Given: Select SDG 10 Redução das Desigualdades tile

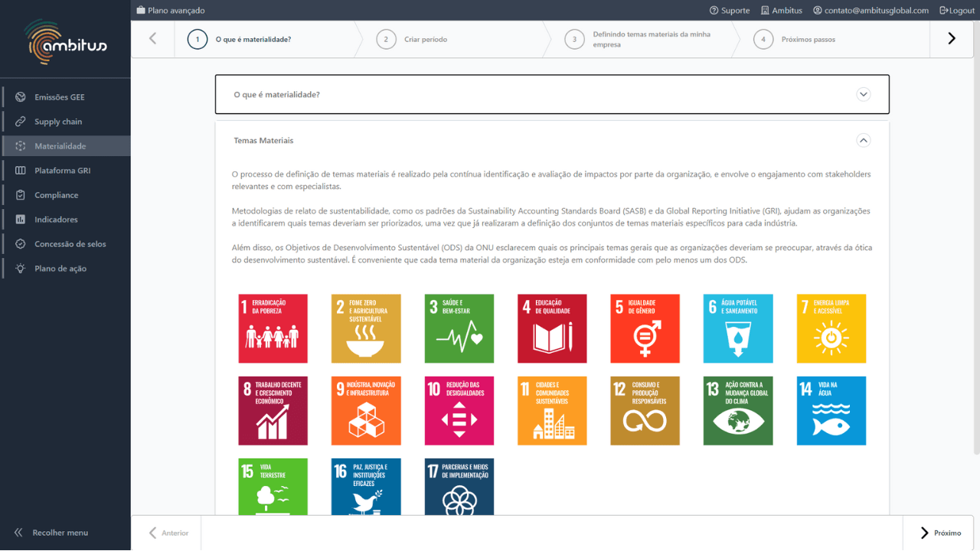Looking at the screenshot, I should [459, 411].
